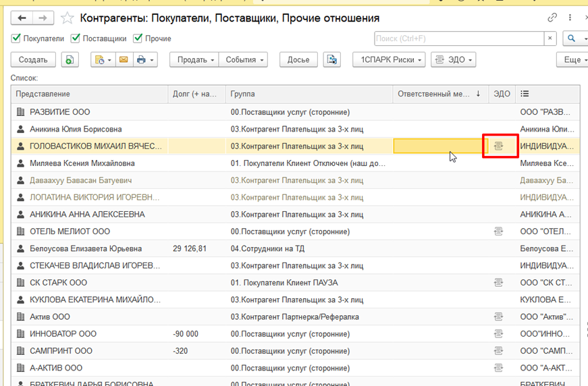This screenshot has height=386, width=588.
Task: Click the Досье button
Action: [x=298, y=59]
